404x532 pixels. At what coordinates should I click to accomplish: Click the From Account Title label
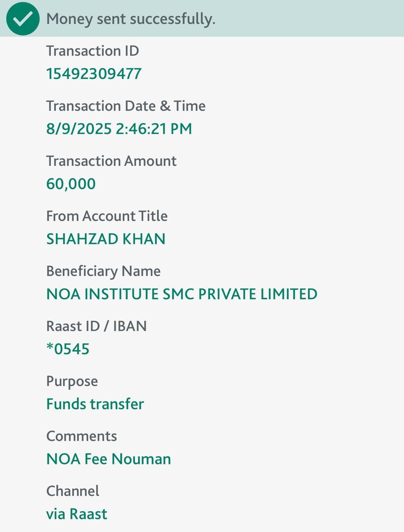[x=107, y=216]
